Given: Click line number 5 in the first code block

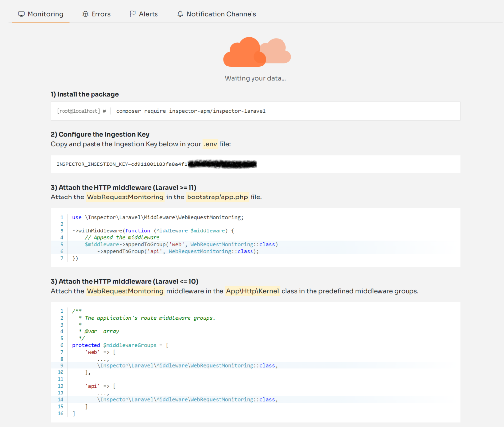Looking at the screenshot, I should pyautogui.click(x=61, y=244).
